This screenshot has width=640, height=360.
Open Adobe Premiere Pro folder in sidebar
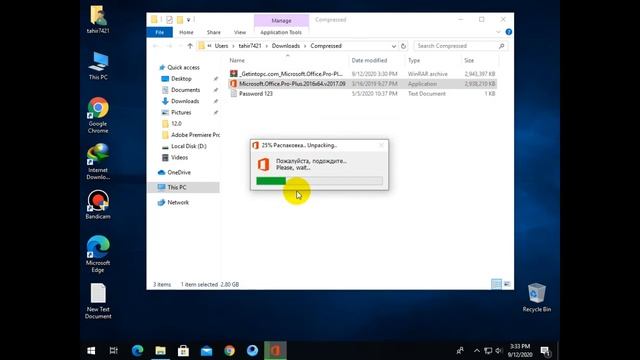(195, 135)
